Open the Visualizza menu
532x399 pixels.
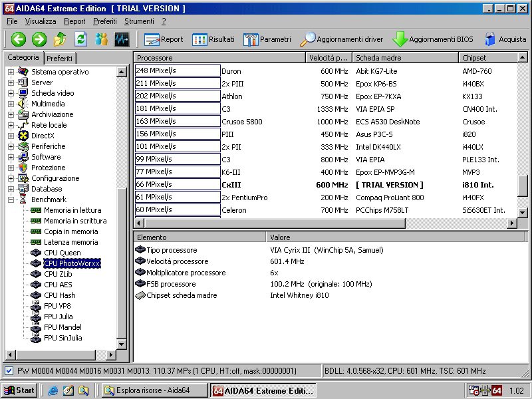[x=41, y=21]
